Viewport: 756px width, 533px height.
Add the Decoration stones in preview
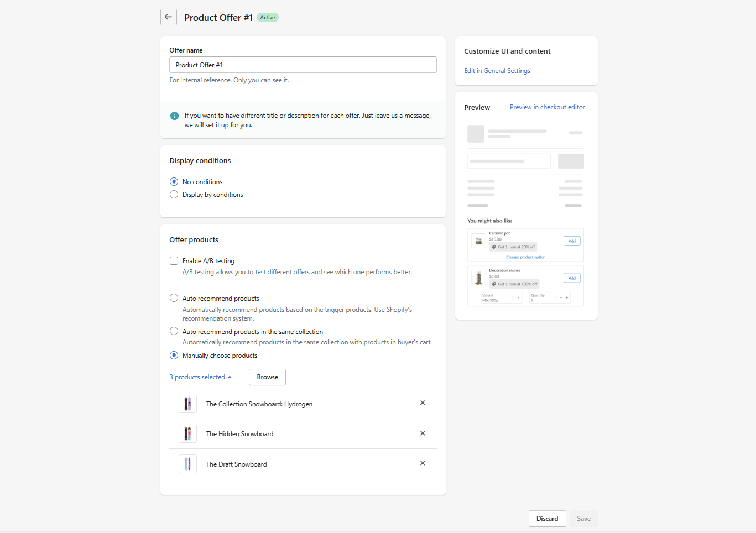[572, 278]
